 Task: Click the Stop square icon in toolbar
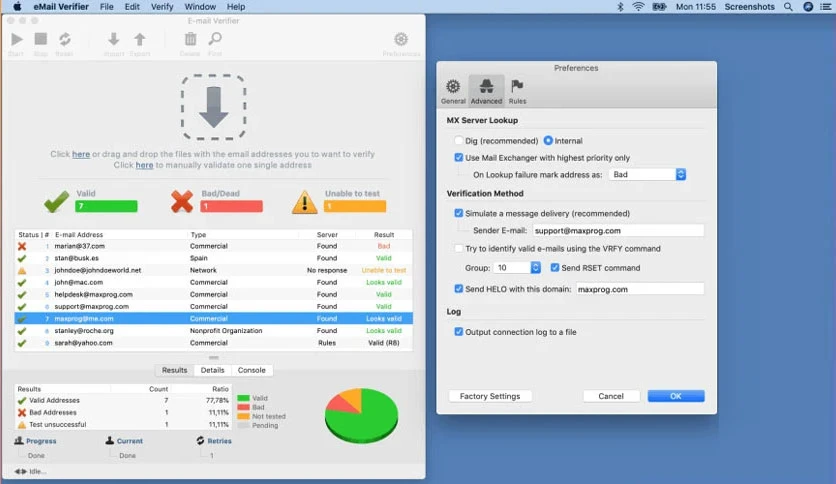(41, 39)
